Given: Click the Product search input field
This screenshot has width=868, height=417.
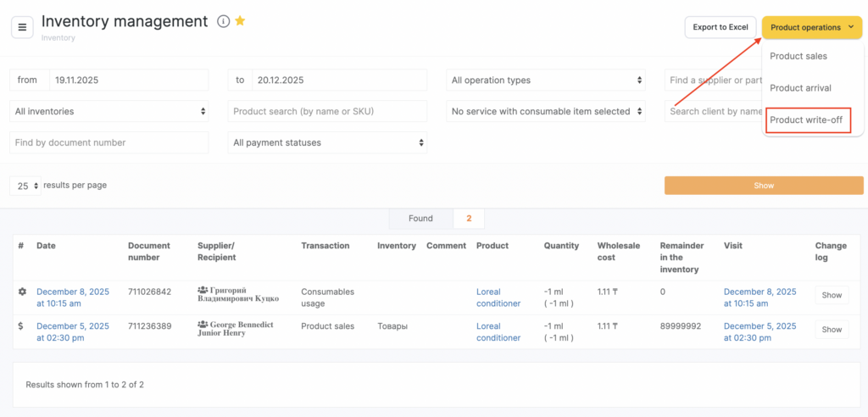Looking at the screenshot, I should point(327,111).
